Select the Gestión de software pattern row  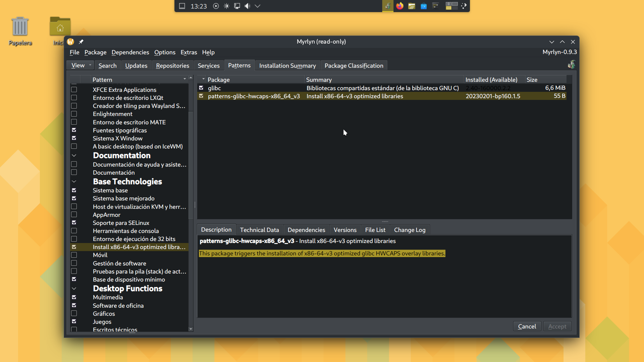tap(129, 263)
